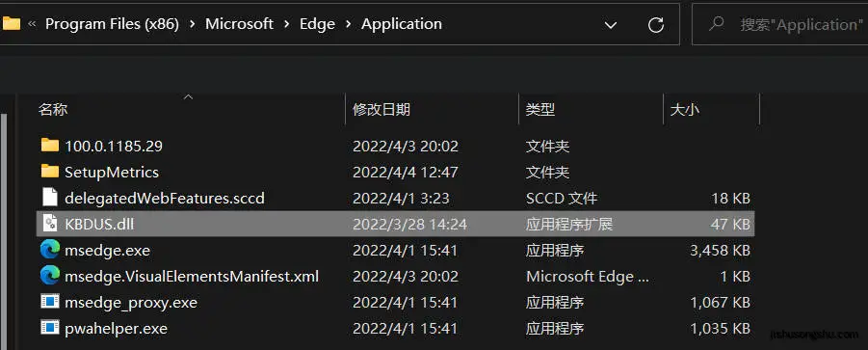Go to Microsoft folder in breadcrumb
The width and height of the screenshot is (868, 350).
point(239,24)
